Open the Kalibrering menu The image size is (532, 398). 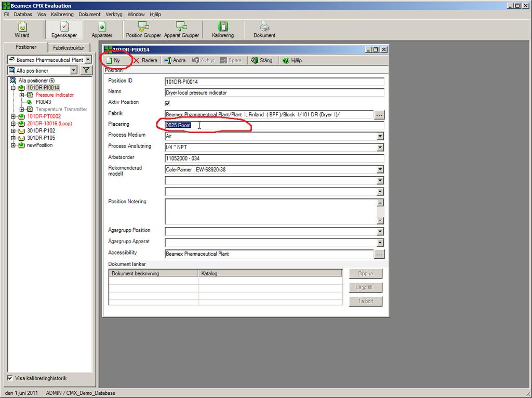(x=62, y=14)
